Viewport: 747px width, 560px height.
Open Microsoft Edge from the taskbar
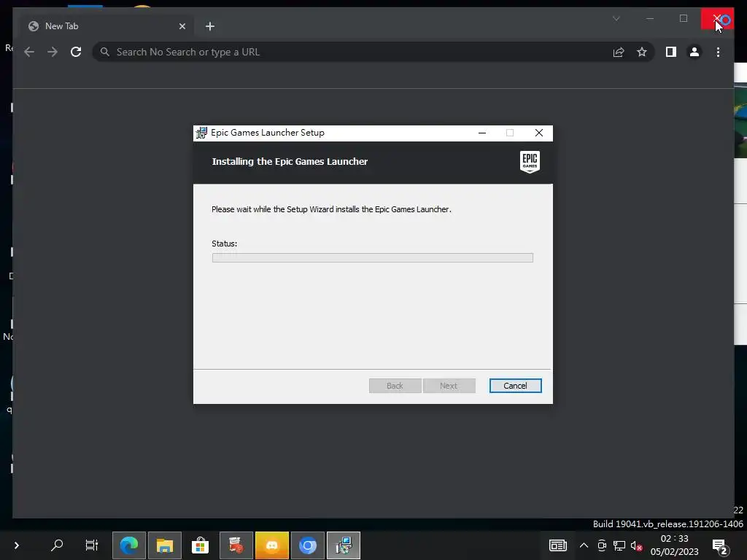[x=129, y=545]
